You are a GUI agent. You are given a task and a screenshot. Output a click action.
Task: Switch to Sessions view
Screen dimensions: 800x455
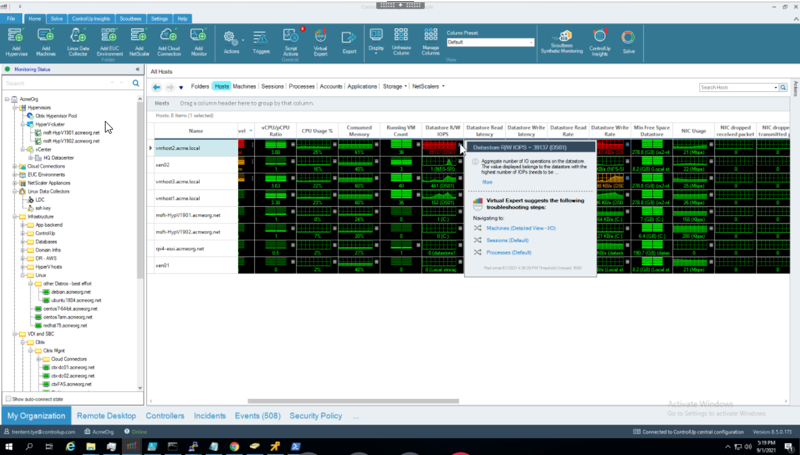click(272, 86)
